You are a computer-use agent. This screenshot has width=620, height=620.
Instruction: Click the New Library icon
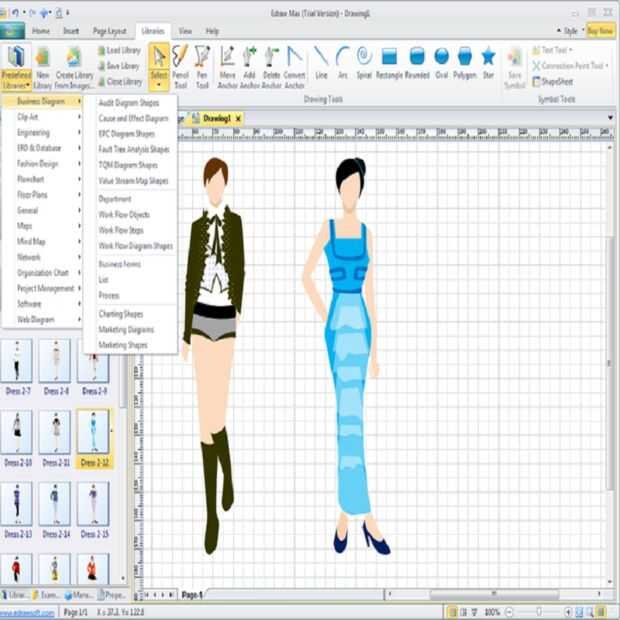tap(42, 67)
